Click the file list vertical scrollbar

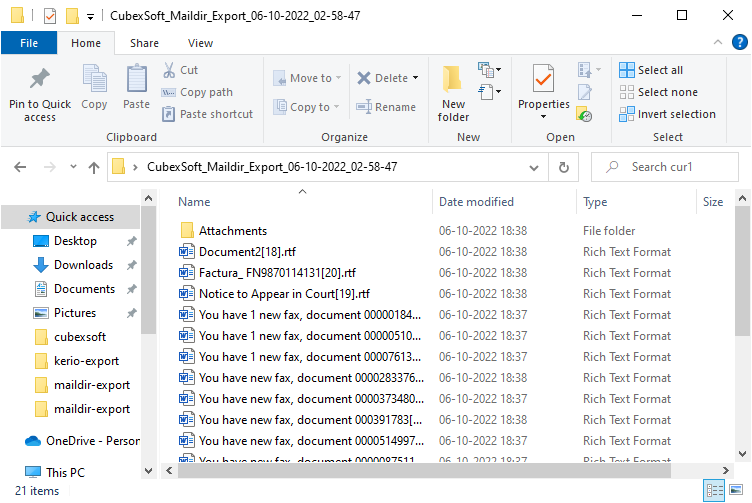click(x=742, y=271)
